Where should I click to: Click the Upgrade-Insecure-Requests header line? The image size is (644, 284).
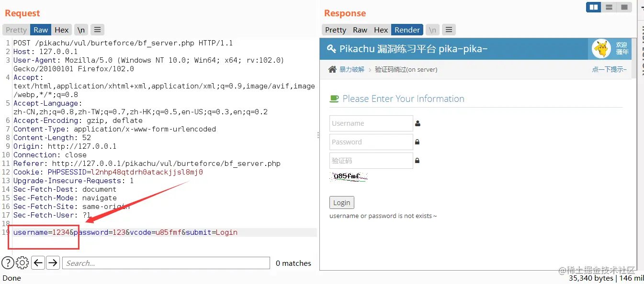point(74,181)
